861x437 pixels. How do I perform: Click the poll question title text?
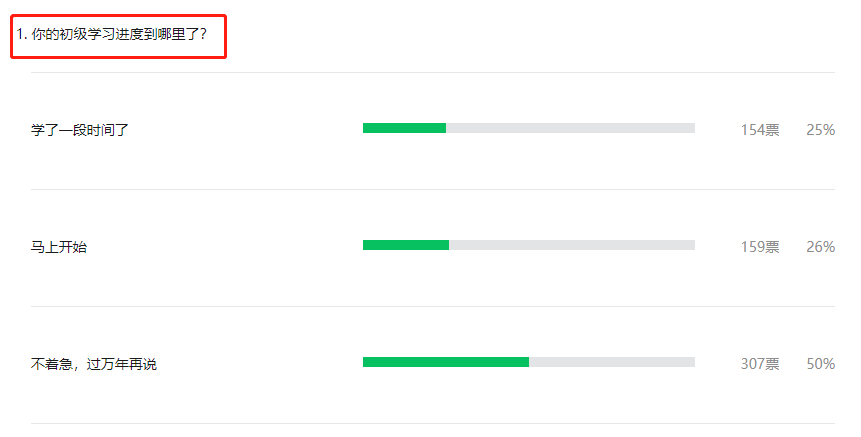[111, 35]
